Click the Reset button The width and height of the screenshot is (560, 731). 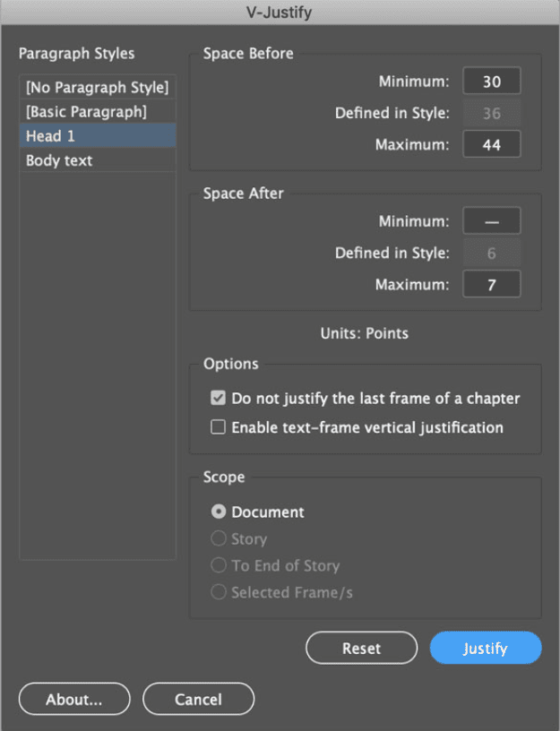click(x=361, y=648)
